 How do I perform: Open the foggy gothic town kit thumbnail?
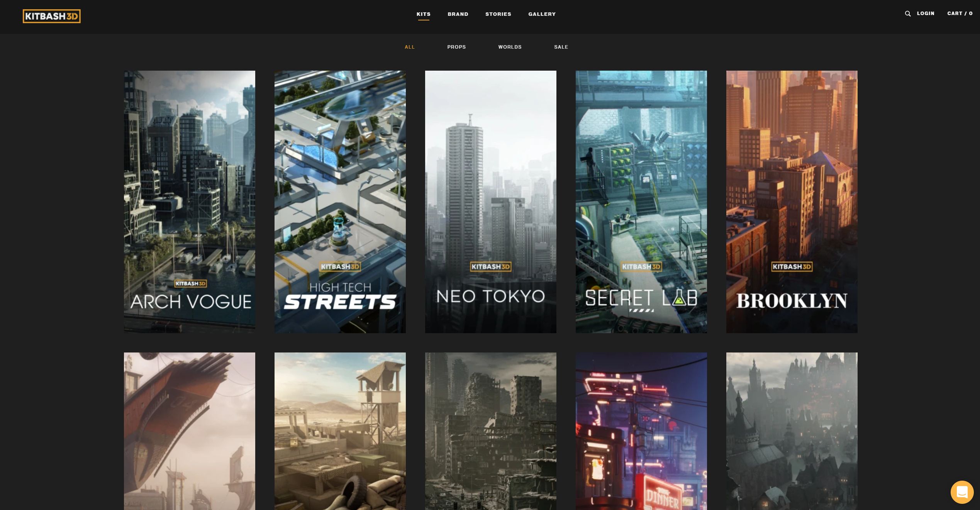coord(792,431)
